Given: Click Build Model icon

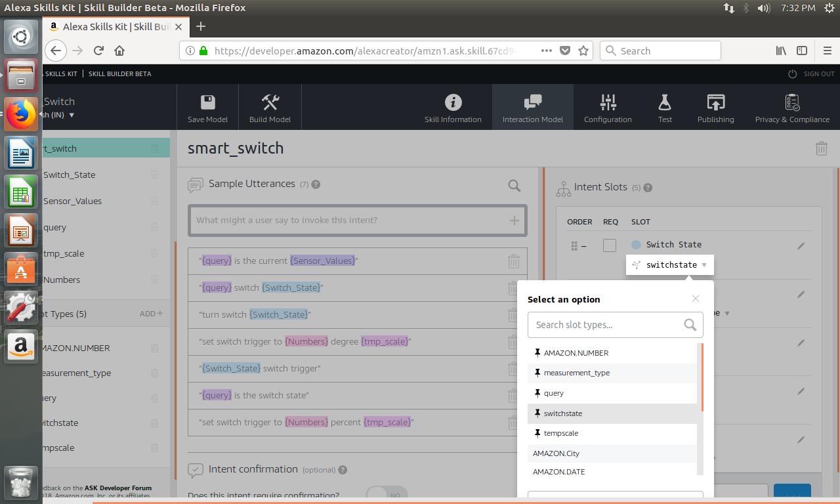Looking at the screenshot, I should (x=270, y=102).
